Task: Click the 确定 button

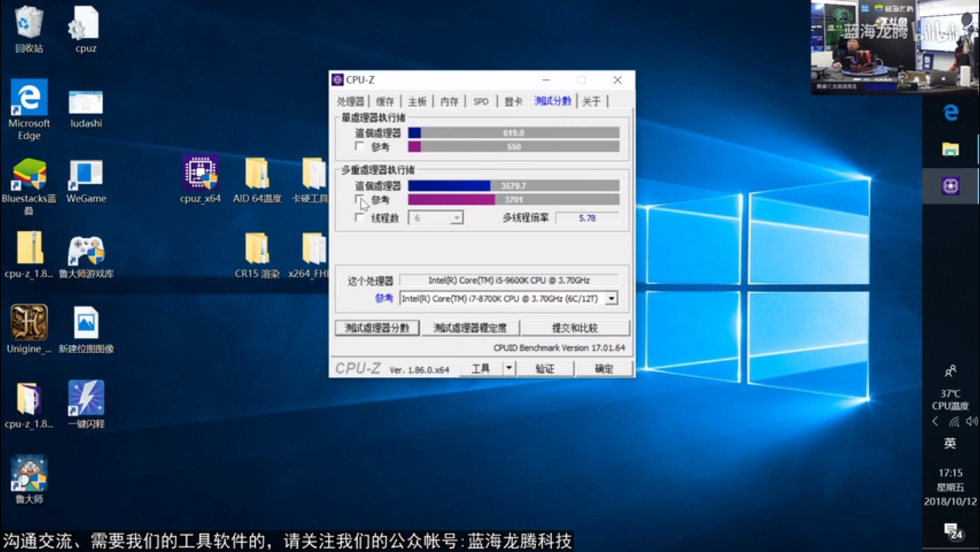Action: point(603,368)
